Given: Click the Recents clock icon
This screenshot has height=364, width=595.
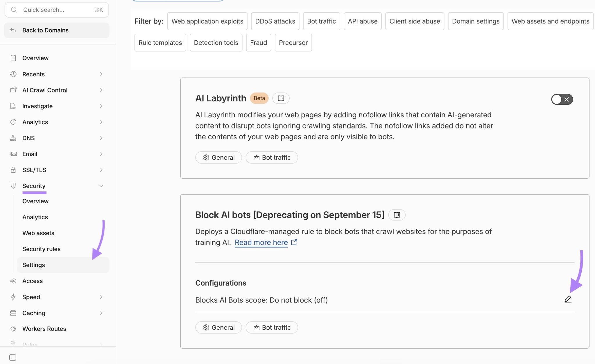Looking at the screenshot, I should click(x=13, y=74).
